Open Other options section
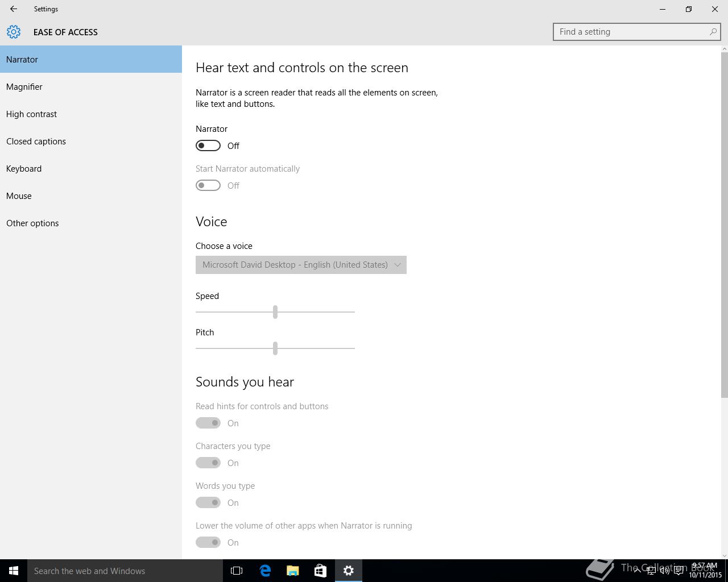The height and width of the screenshot is (582, 728). tap(91, 223)
